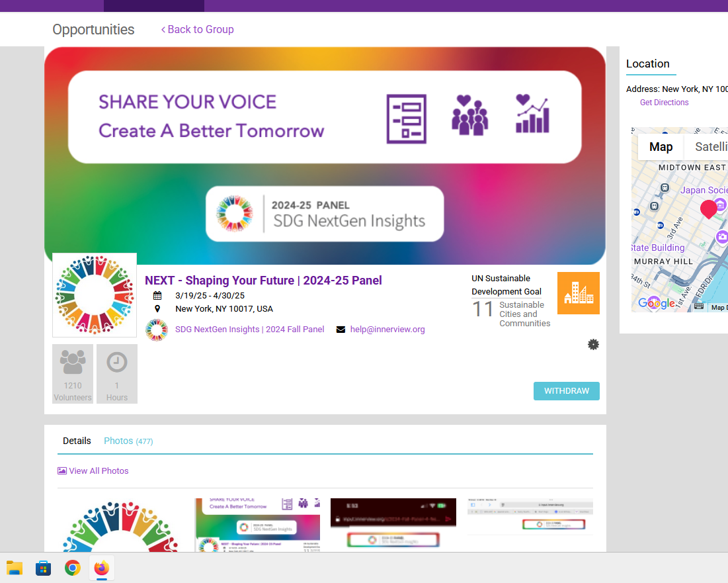Open View All Photos link

click(x=99, y=471)
